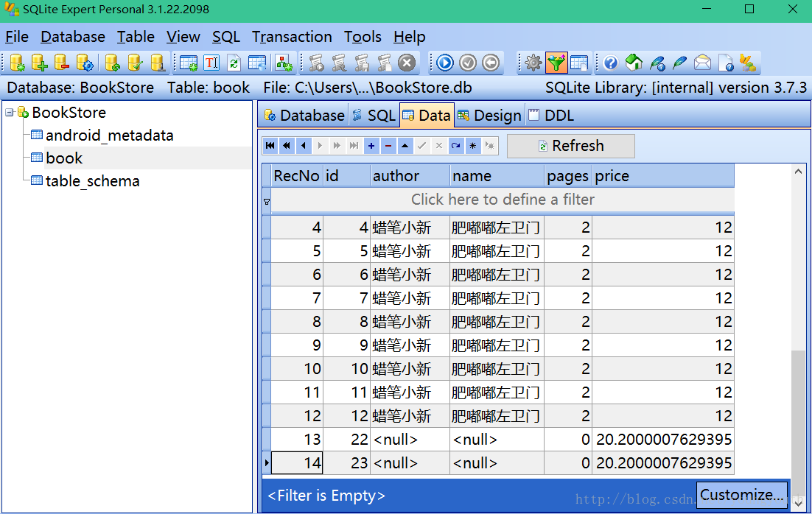Open the Transaction menu
The height and width of the screenshot is (514, 812).
tap(292, 37)
